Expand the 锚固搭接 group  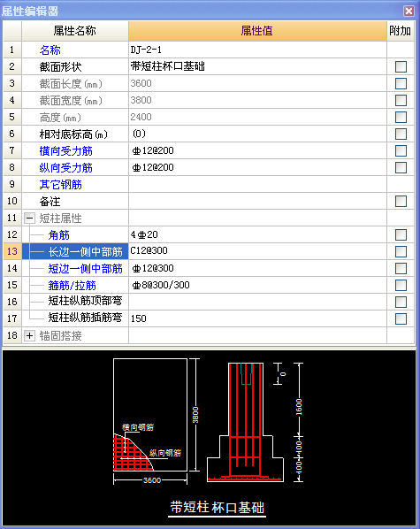point(30,335)
